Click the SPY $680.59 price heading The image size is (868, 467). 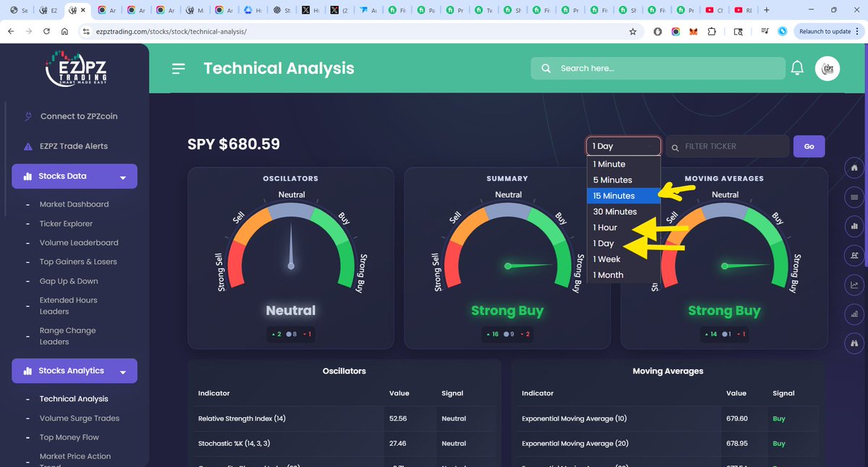coord(234,144)
